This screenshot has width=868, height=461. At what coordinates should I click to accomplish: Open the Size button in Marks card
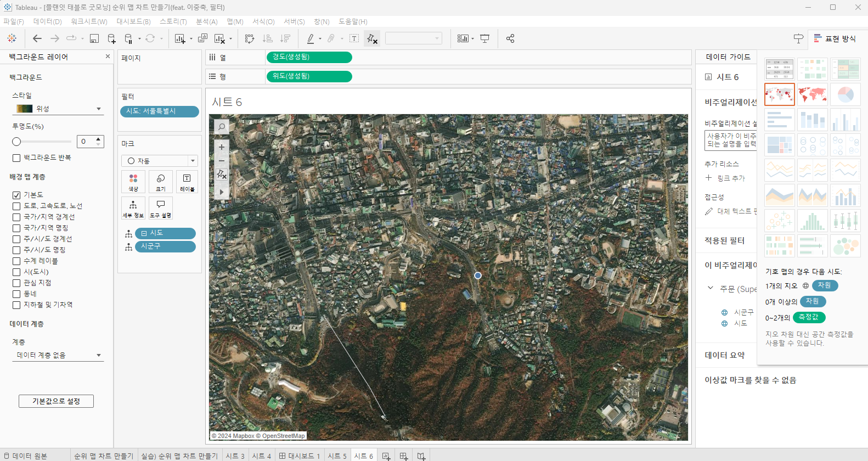pos(161,182)
